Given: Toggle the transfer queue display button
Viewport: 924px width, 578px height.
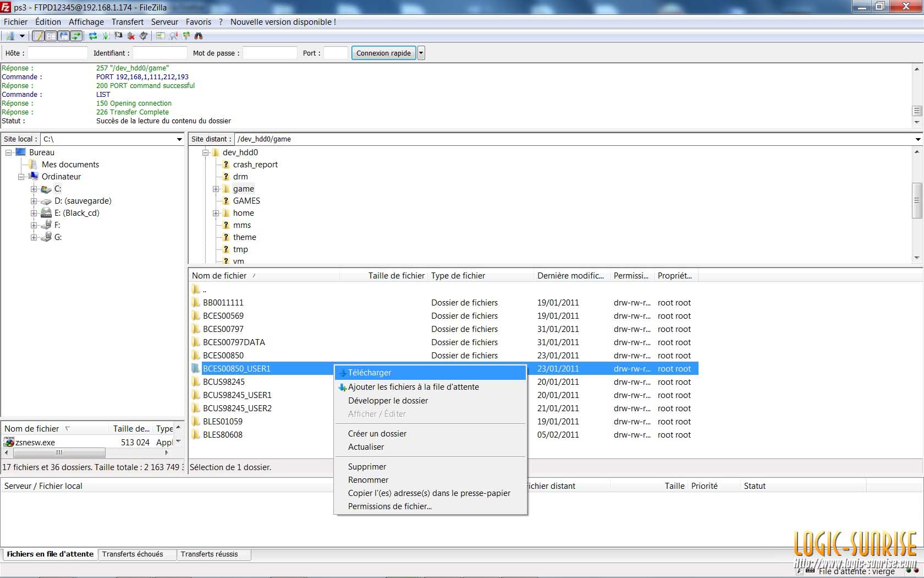Looking at the screenshot, I should [x=76, y=36].
